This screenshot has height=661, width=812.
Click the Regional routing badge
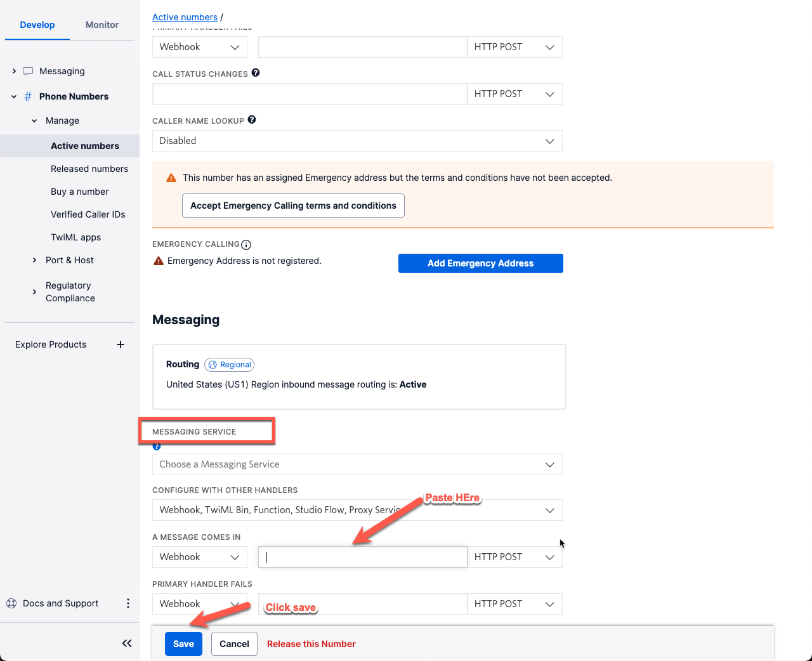tap(230, 365)
